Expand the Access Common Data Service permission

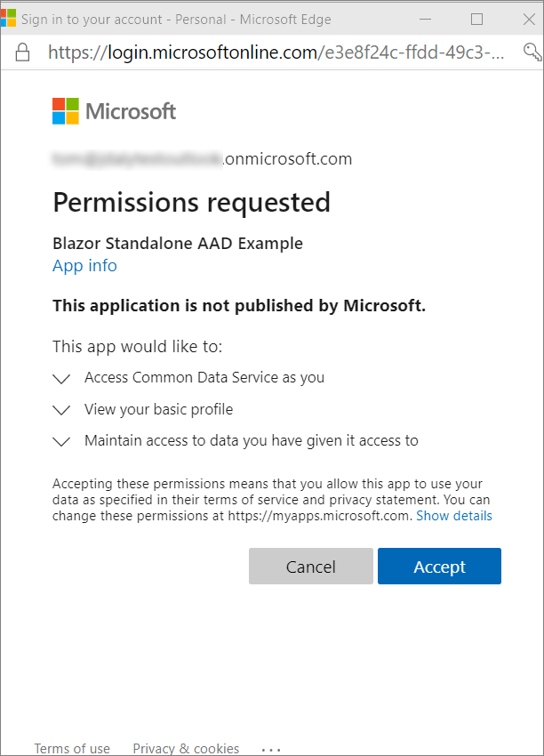[61, 378]
